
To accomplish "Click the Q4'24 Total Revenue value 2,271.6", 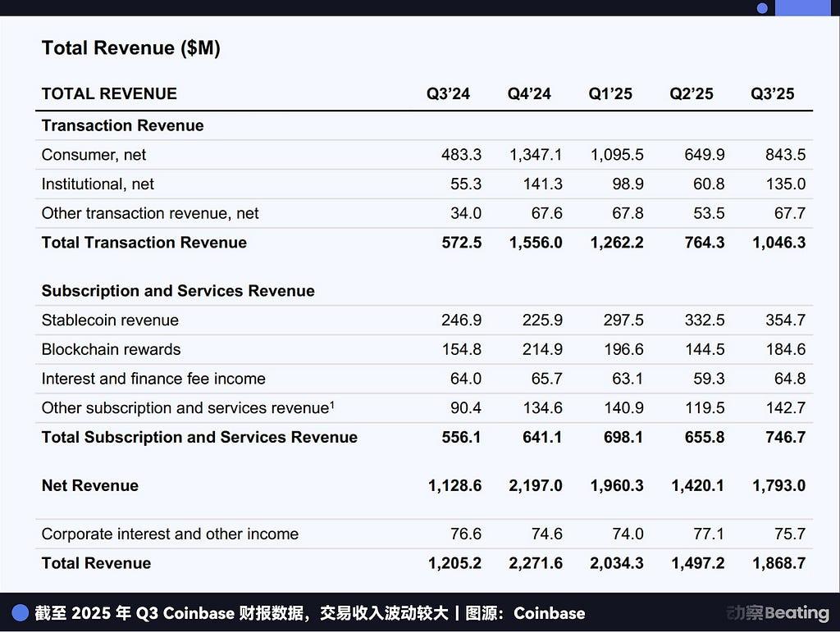I will tap(535, 563).
